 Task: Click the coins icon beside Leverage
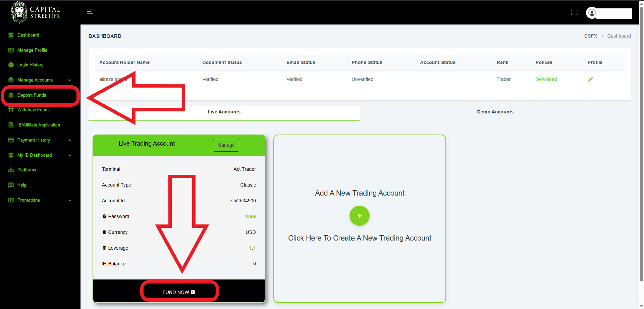[104, 248]
